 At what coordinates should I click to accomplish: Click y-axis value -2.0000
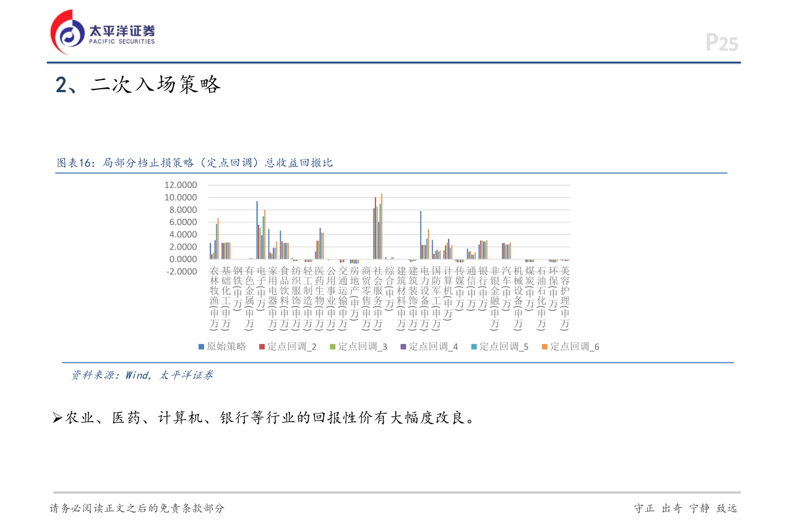tap(182, 272)
